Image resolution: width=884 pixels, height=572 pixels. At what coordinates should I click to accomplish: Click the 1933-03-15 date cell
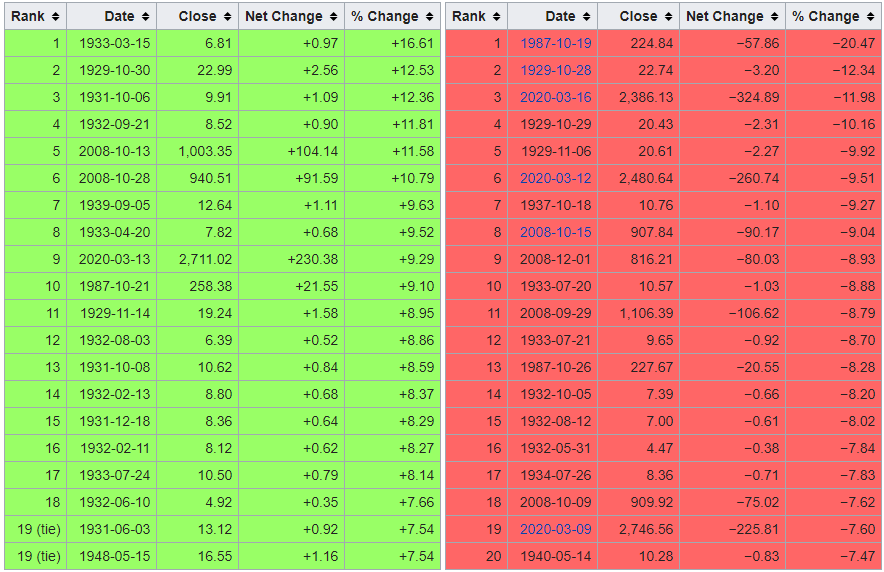tap(112, 43)
